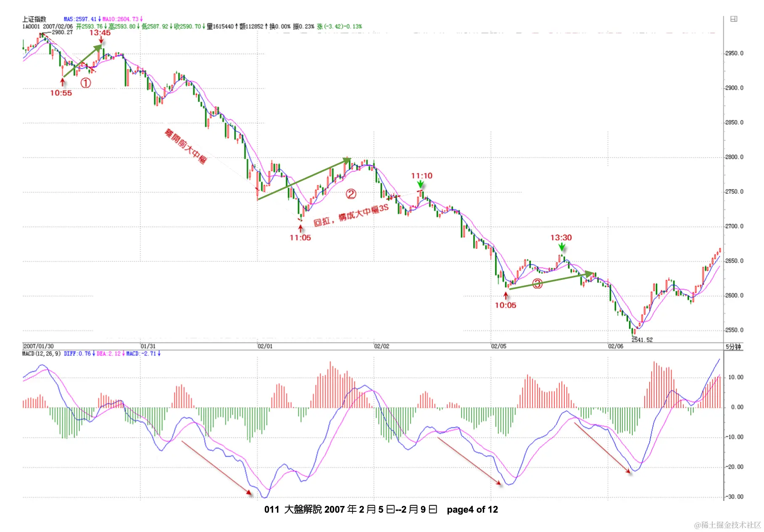Click the 2900.0 price axis label
Viewport: 764px width, 532px height.
pos(735,88)
